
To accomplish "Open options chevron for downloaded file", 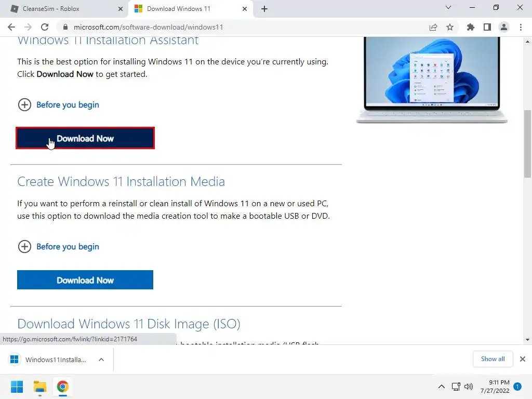I will tap(101, 360).
